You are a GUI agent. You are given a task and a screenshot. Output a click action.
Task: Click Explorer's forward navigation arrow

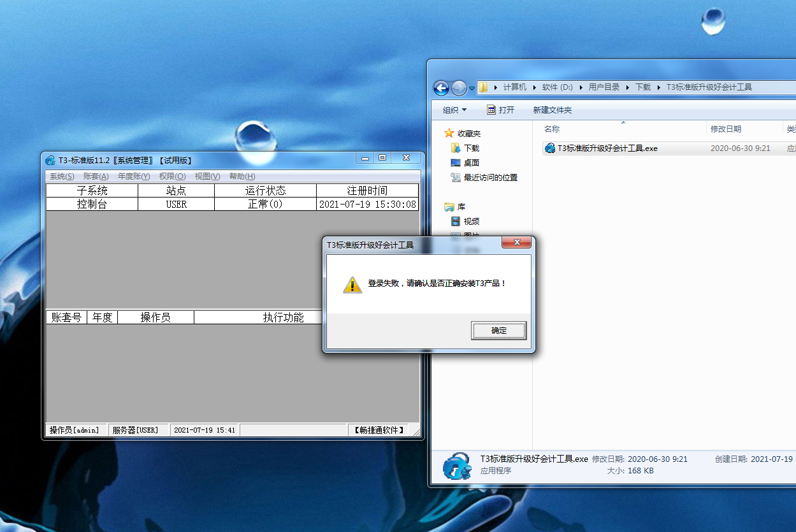(458, 87)
